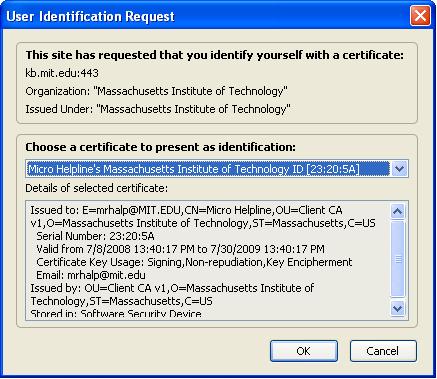The image size is (437, 379).
Task: Click the Email: mrhalp@mit.edu line
Action: click(x=91, y=275)
